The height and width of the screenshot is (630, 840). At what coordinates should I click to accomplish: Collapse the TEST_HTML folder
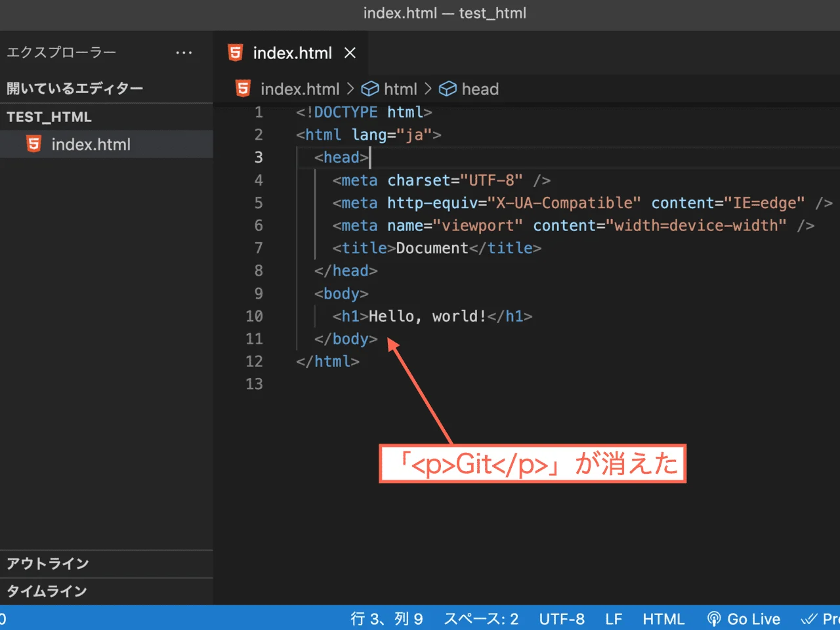coord(49,117)
